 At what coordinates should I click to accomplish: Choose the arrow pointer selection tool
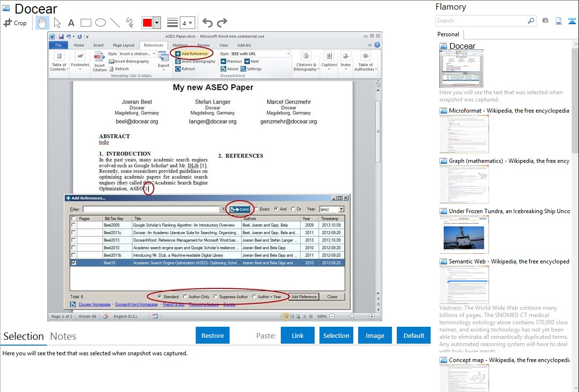point(57,23)
